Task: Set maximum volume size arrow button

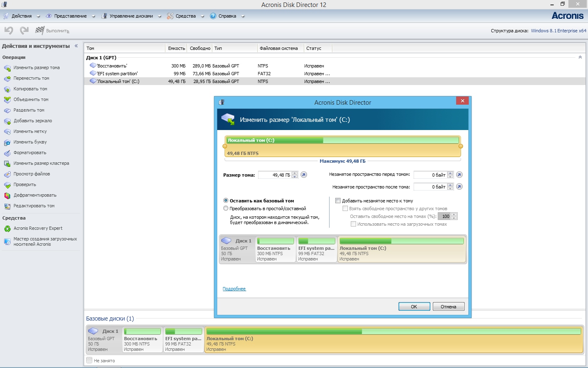Action: point(304,175)
